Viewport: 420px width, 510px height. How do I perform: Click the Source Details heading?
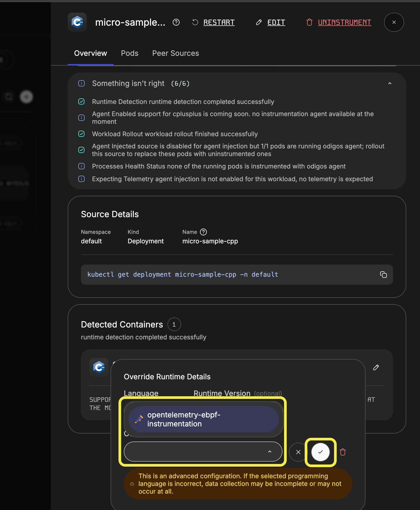coord(110,214)
